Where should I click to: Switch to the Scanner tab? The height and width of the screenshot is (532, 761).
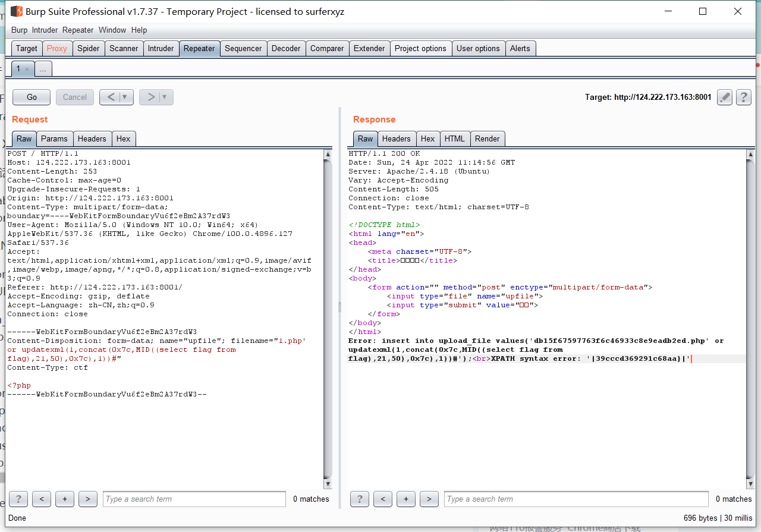pyautogui.click(x=124, y=49)
